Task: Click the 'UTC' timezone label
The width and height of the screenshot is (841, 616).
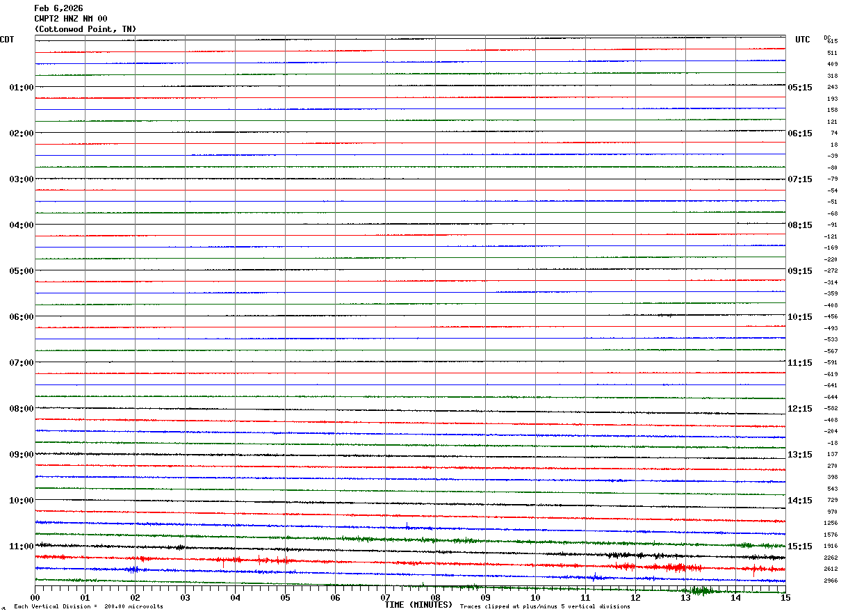Action: pos(803,40)
